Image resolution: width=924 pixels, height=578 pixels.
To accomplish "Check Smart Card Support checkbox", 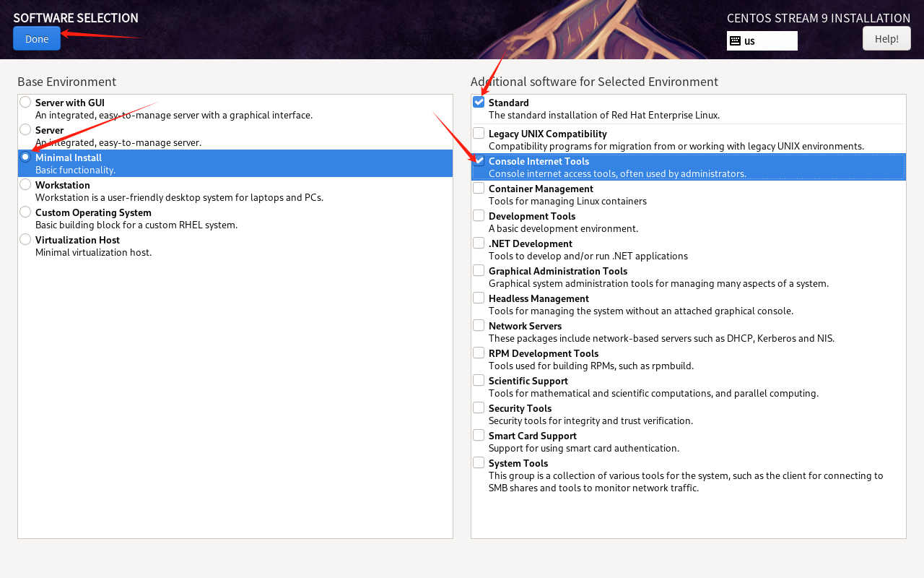I will point(479,435).
